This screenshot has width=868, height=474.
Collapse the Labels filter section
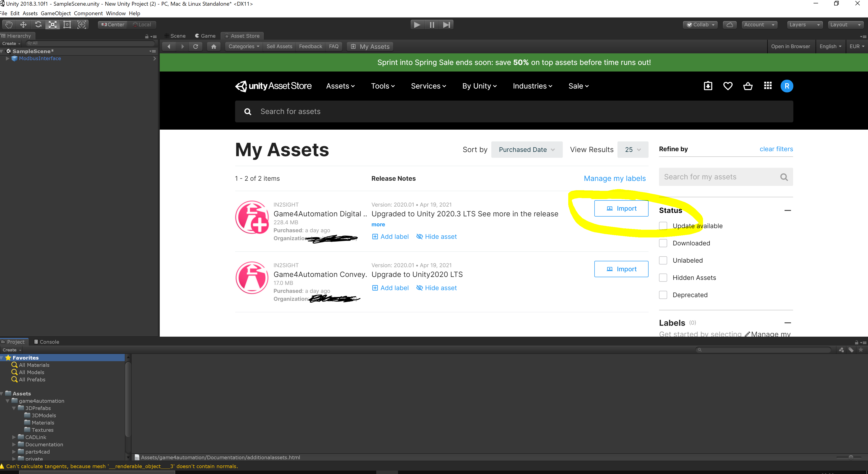[787, 323]
